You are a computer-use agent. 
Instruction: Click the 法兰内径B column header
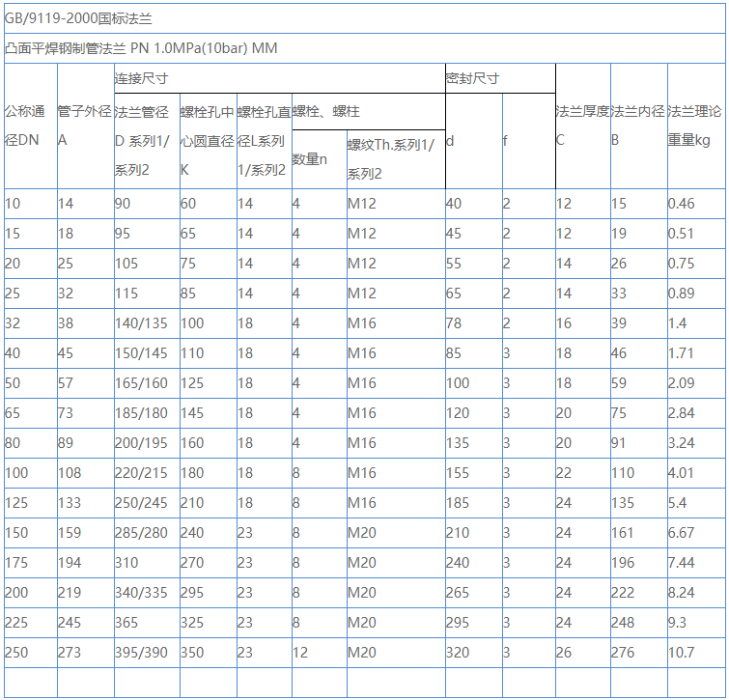point(637,126)
